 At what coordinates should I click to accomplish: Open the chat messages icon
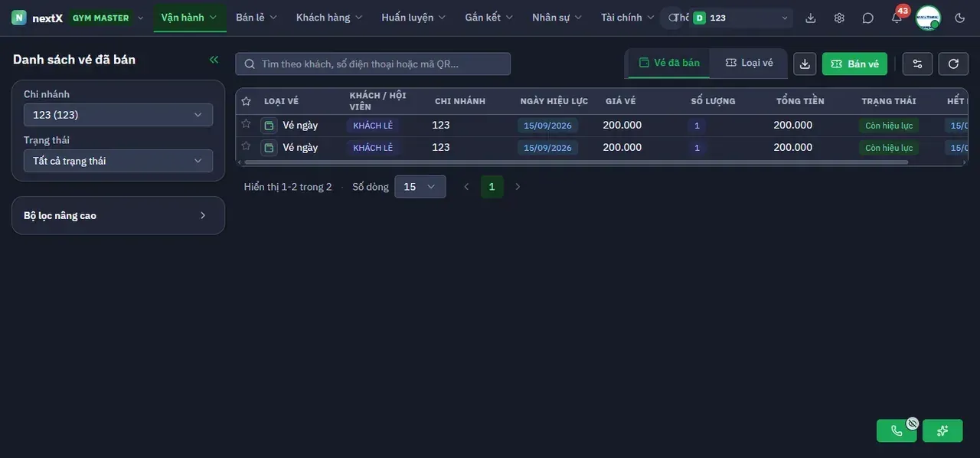coord(867,18)
